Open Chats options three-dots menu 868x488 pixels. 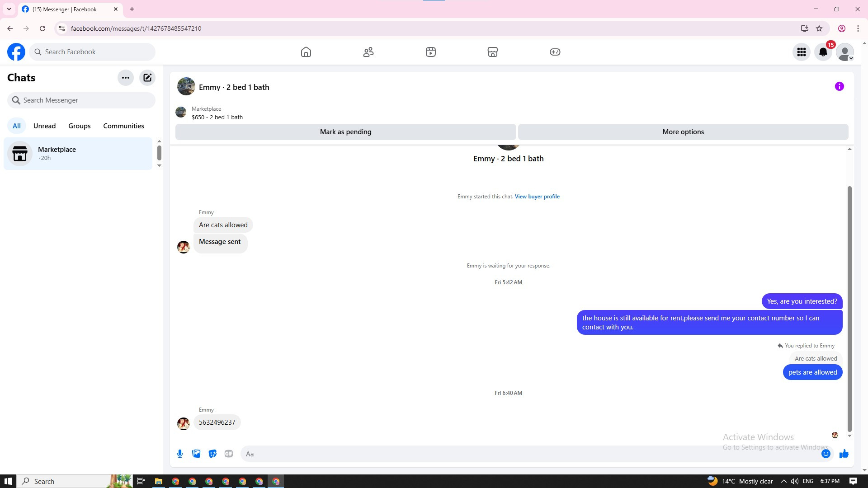[126, 78]
